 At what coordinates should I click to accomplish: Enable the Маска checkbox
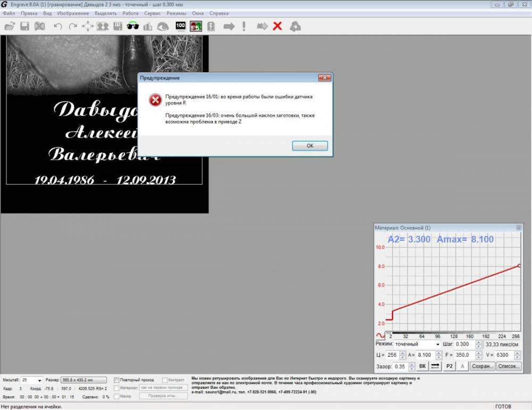pos(117,396)
